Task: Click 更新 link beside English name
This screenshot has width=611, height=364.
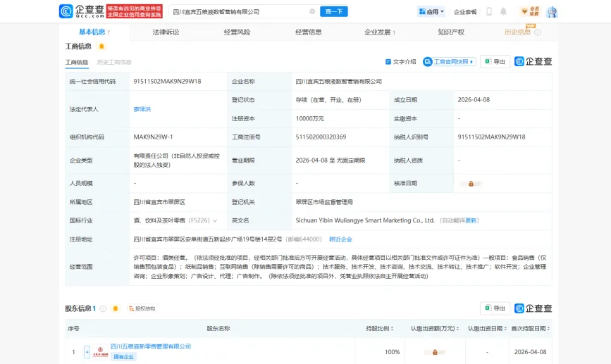Action: (x=471, y=220)
